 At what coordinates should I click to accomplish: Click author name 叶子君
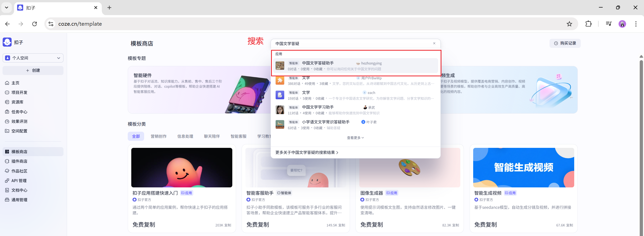pyautogui.click(x=371, y=122)
